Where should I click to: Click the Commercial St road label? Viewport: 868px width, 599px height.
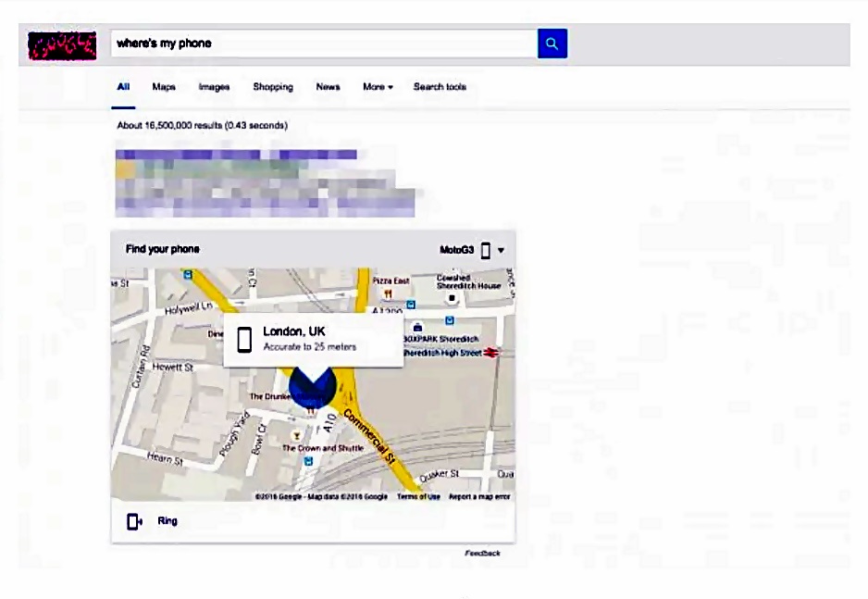(x=370, y=437)
